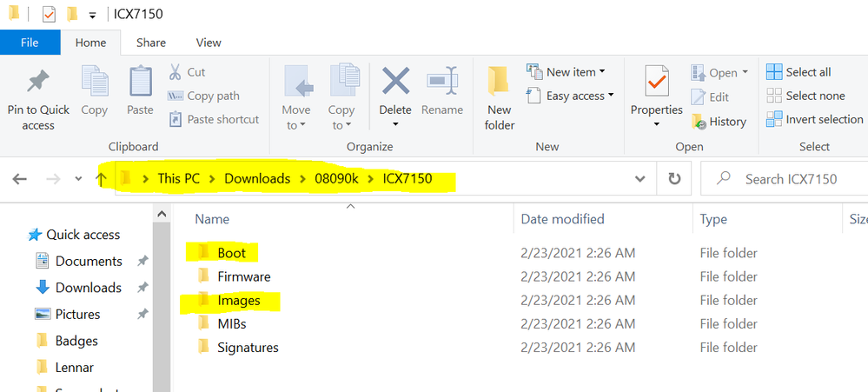
Task: Open the Easy access dropdown
Action: point(570,96)
